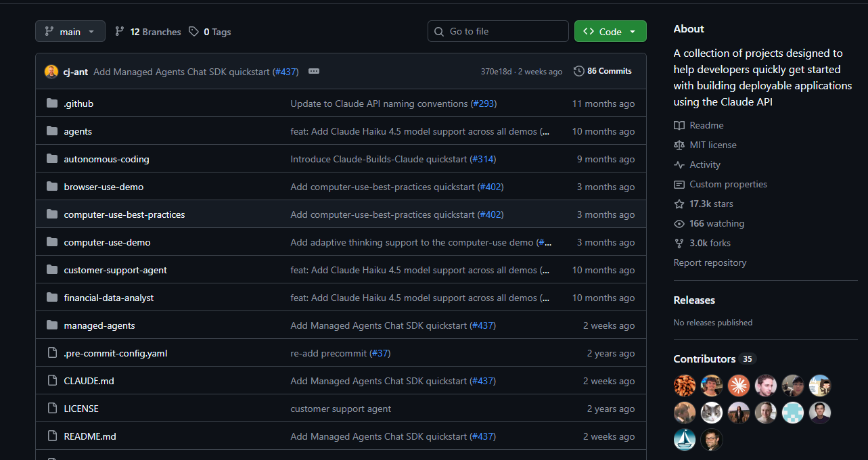Open 86 Commits history

603,71
